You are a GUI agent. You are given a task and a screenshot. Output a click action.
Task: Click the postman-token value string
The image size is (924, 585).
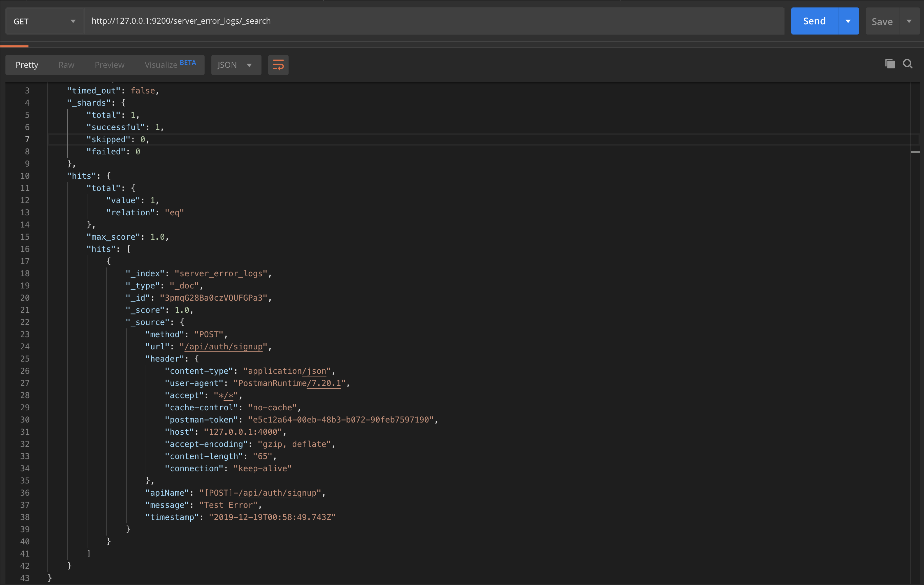(341, 420)
